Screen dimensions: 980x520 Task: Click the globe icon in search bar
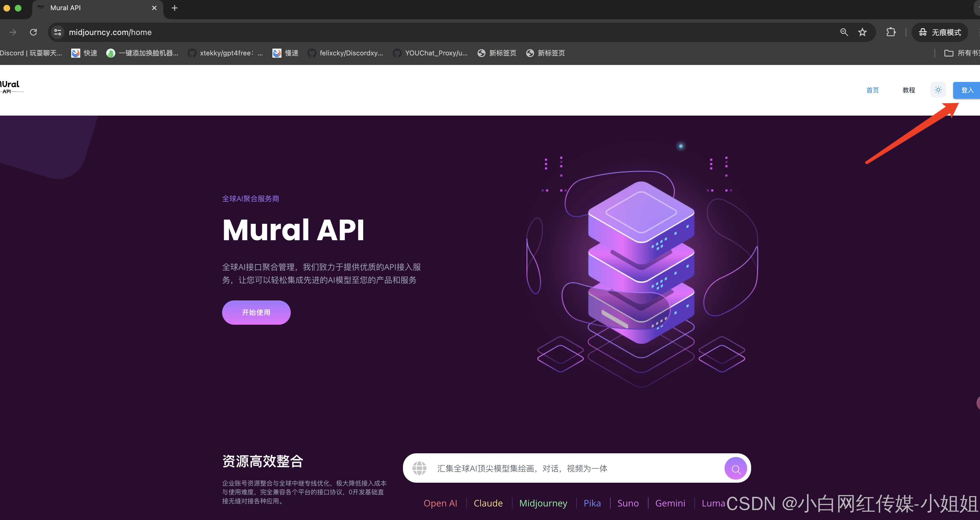(x=419, y=468)
